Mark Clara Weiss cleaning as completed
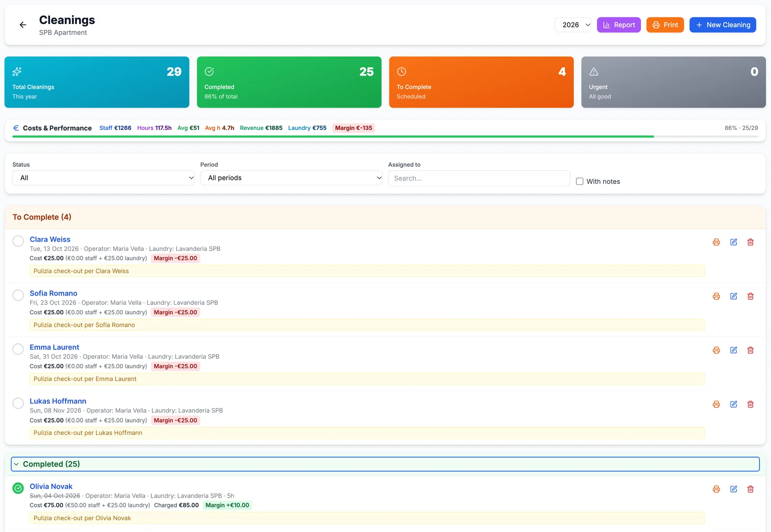This screenshot has width=771, height=532. pyautogui.click(x=18, y=241)
